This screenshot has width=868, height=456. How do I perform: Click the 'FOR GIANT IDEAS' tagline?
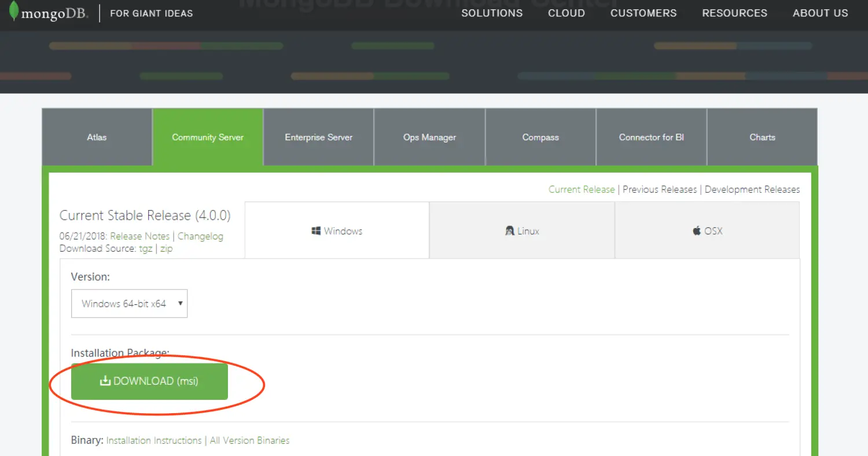click(x=152, y=13)
